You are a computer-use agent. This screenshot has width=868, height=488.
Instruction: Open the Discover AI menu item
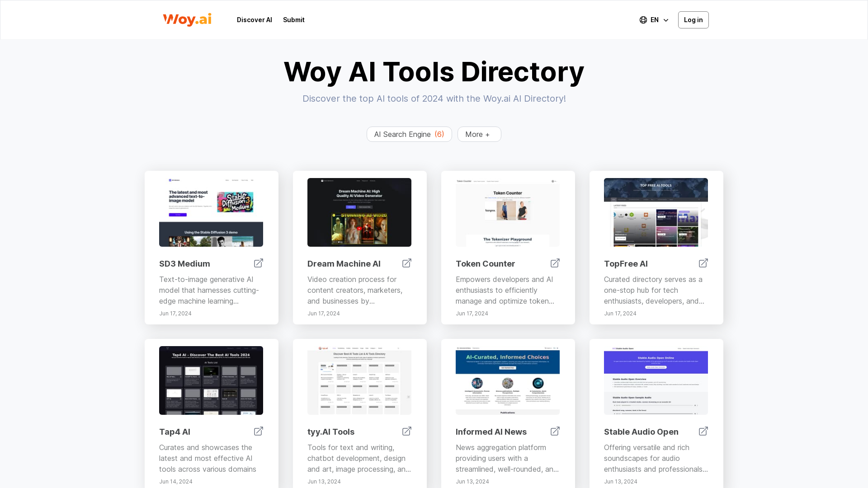(x=254, y=19)
